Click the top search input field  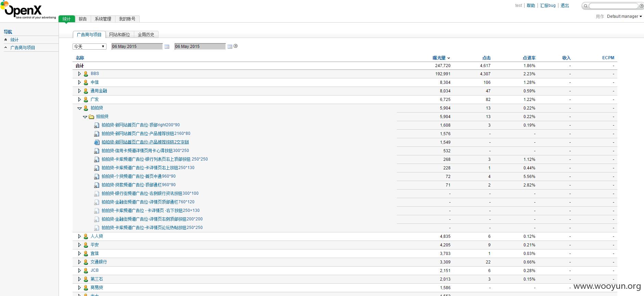tap(613, 6)
